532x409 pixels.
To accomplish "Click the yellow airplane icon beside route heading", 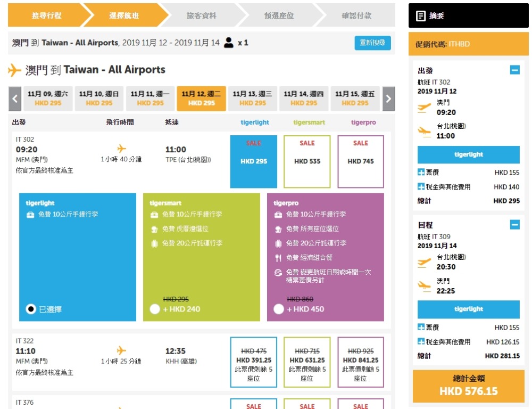I will pos(15,70).
